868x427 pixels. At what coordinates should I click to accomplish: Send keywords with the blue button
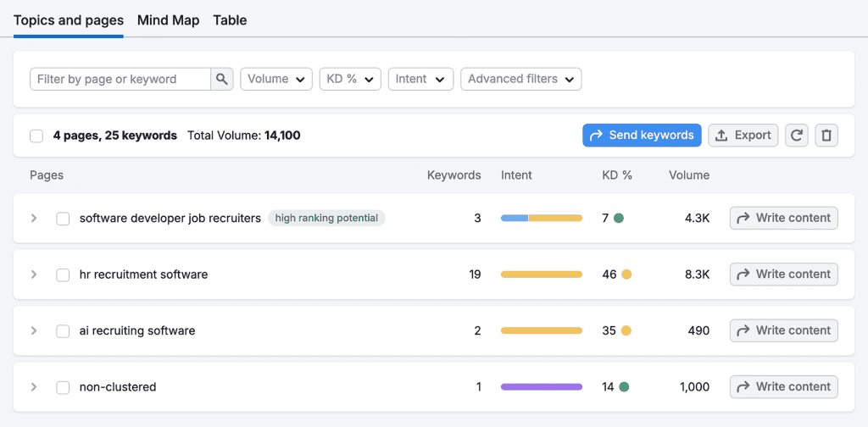(x=642, y=136)
